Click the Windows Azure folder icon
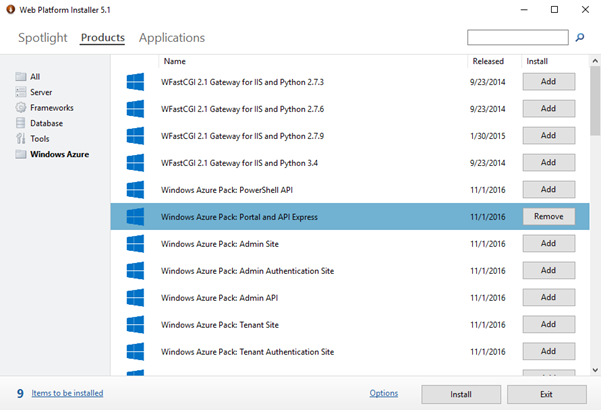Image resolution: width=601 pixels, height=410 pixels. tap(21, 154)
